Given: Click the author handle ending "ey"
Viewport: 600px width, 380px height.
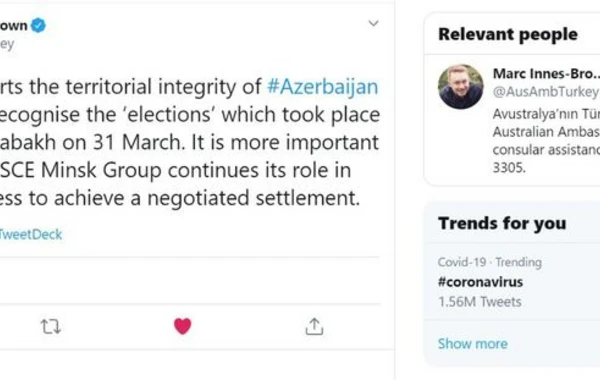Looking at the screenshot, I should [x=7, y=44].
